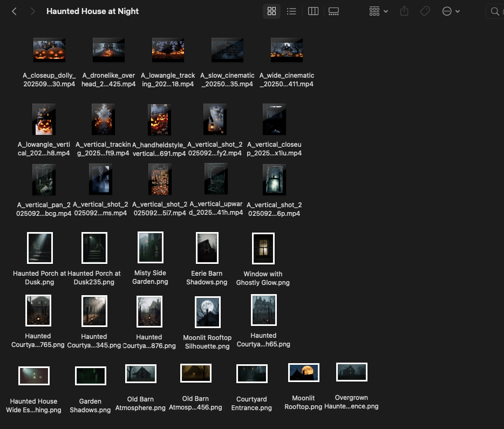Click the Edit Tags icon
Viewport: 504px width, 429px height.
click(425, 11)
